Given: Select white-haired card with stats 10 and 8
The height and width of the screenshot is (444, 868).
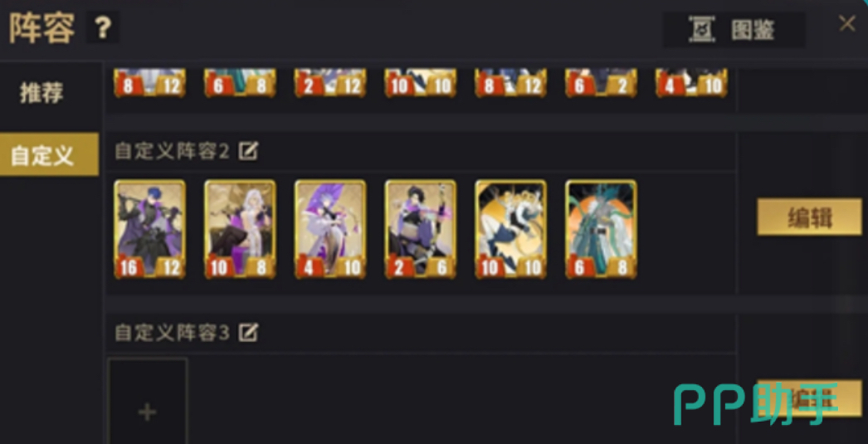Looking at the screenshot, I should 241,229.
